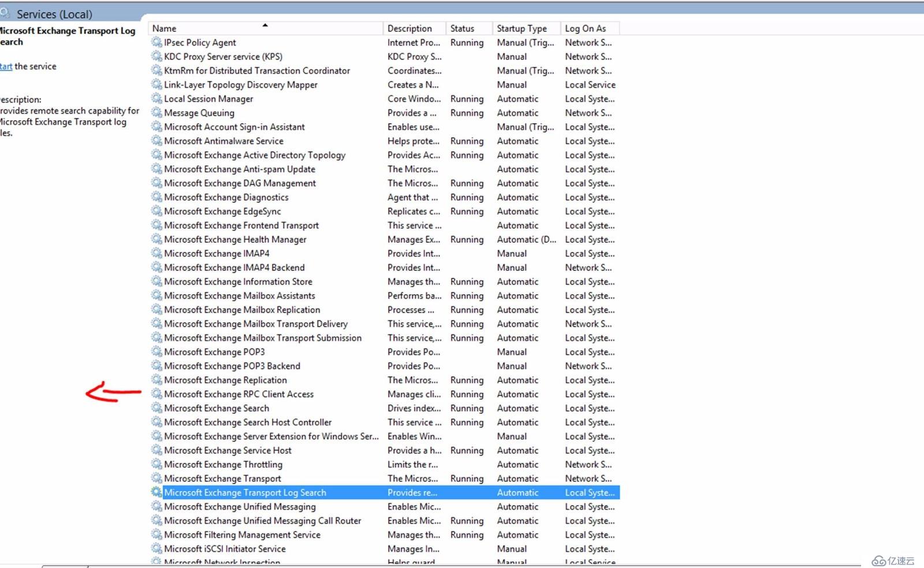The height and width of the screenshot is (568, 924).
Task: Click Local Service for Link-Layer Topology Discovery Mapper
Action: (590, 84)
